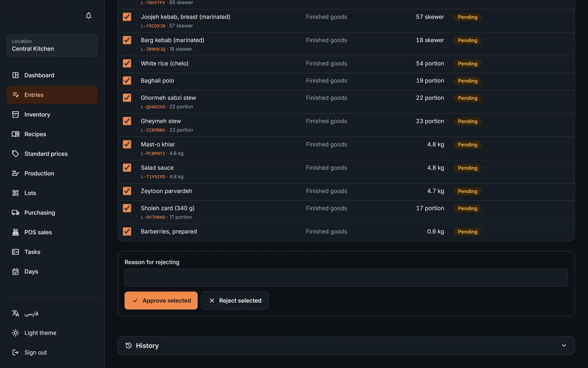Uncheck the Salad sauce checkbox

pyautogui.click(x=127, y=168)
